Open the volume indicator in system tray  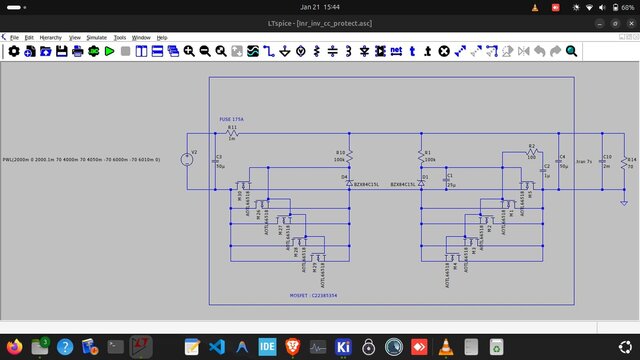(x=602, y=7)
